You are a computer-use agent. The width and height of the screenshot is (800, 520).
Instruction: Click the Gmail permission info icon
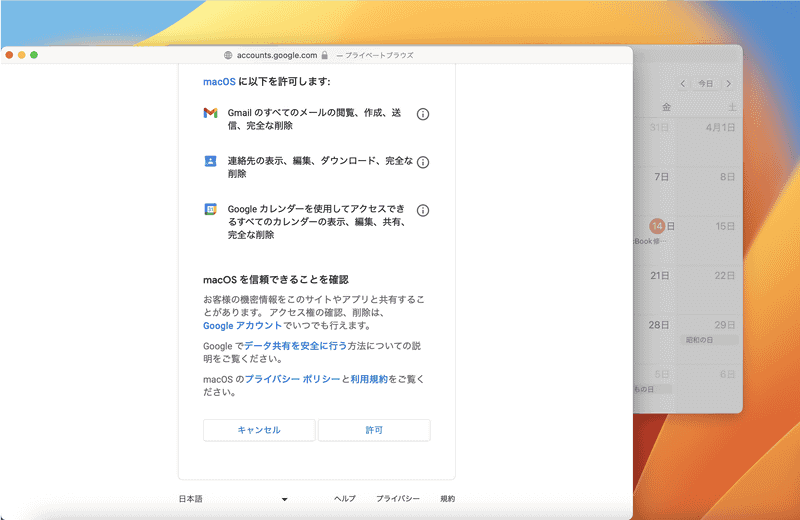coord(422,114)
